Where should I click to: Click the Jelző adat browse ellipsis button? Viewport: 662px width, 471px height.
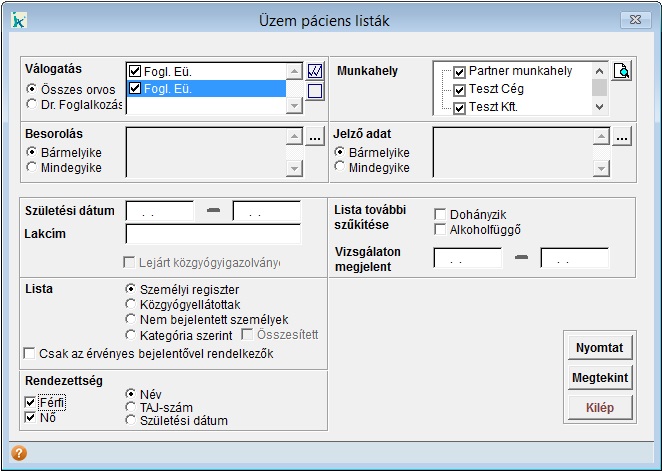tap(621, 136)
